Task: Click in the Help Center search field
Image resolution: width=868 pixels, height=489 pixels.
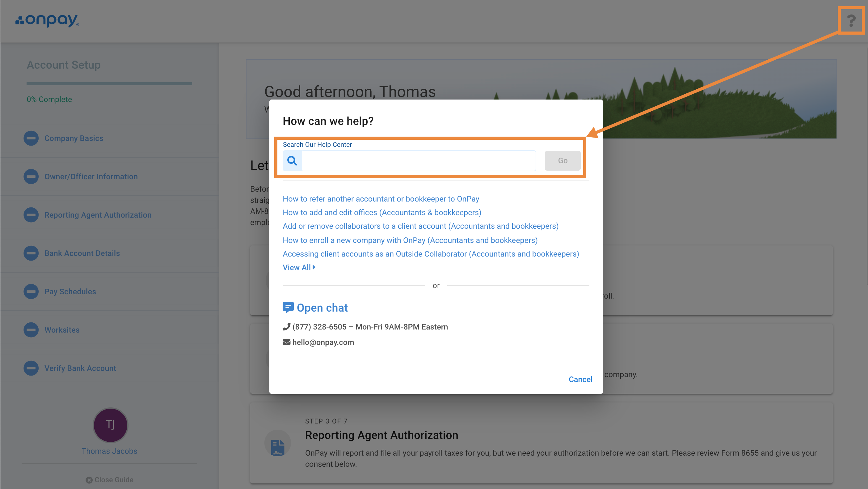Action: [419, 160]
